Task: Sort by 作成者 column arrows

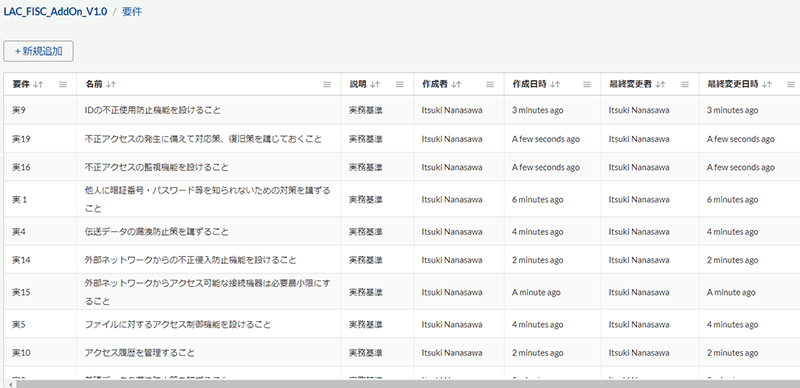Action: [x=456, y=85]
